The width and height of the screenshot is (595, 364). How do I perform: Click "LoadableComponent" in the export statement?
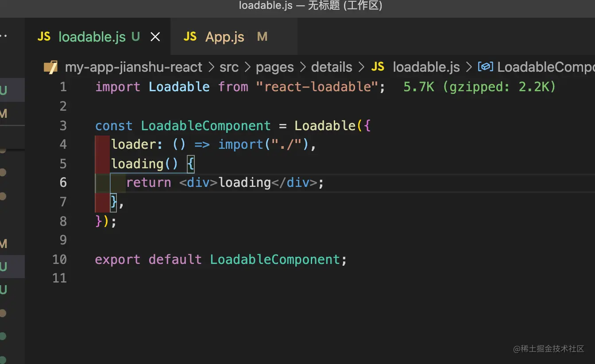(x=275, y=259)
